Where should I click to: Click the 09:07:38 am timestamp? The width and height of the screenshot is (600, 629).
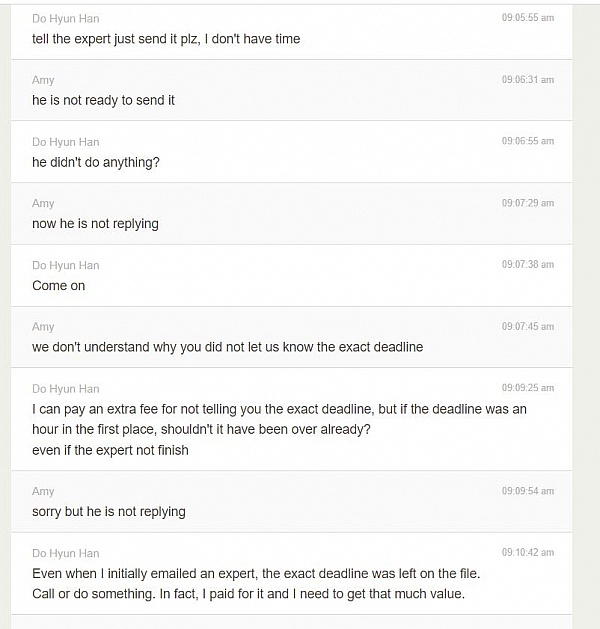pos(527,265)
